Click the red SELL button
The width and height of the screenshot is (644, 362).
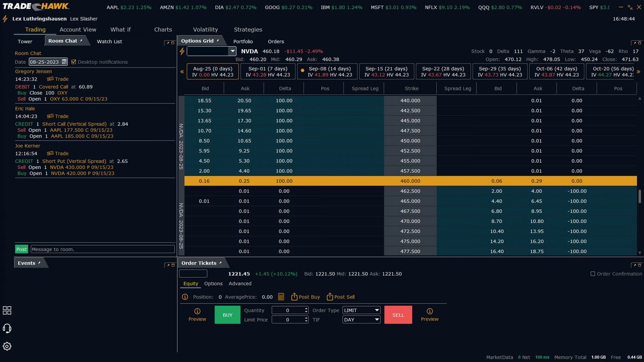pos(398,315)
